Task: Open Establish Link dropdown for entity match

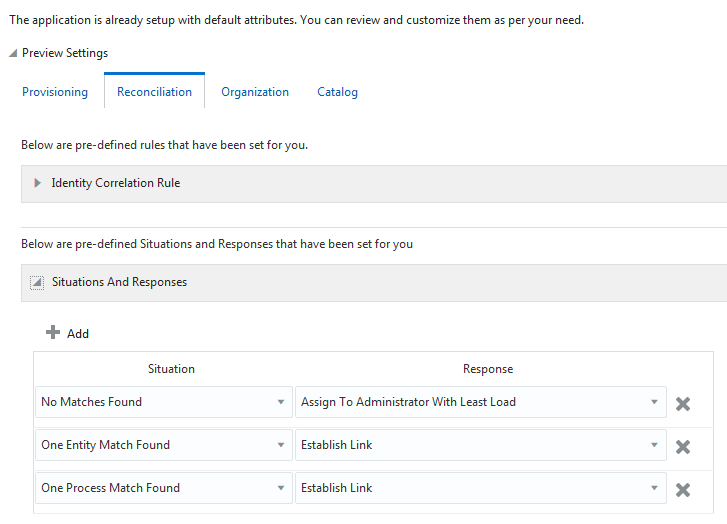Action: [x=654, y=445]
